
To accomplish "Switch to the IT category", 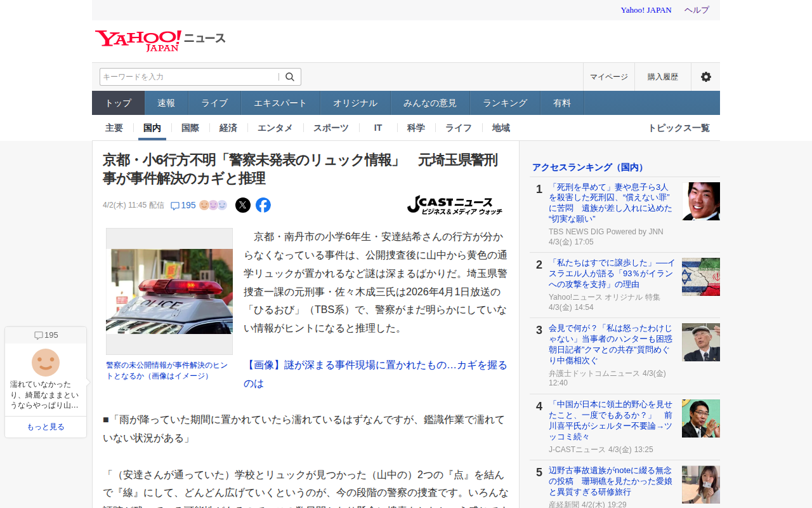I will (378, 128).
